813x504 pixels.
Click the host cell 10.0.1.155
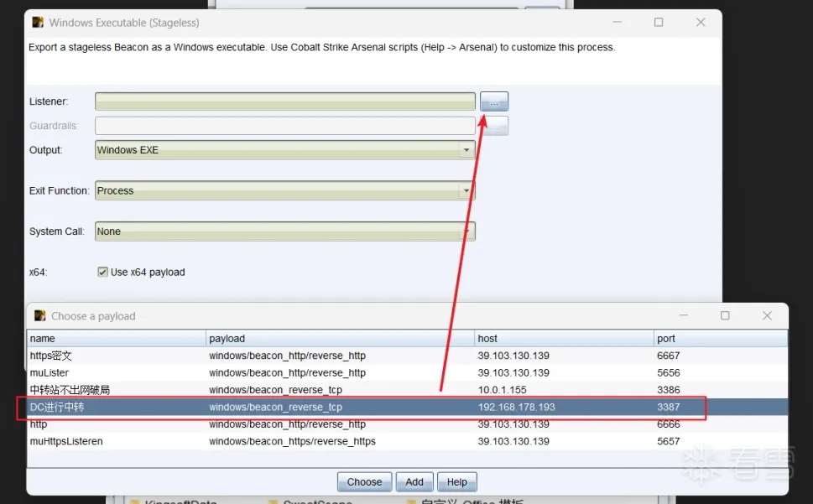(502, 390)
